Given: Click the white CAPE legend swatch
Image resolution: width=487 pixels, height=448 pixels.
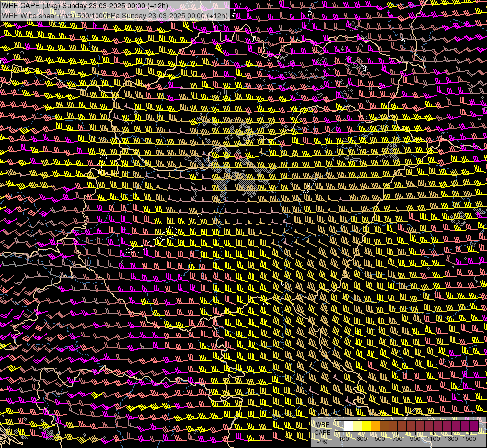Looking at the screenshot, I should point(349,426).
